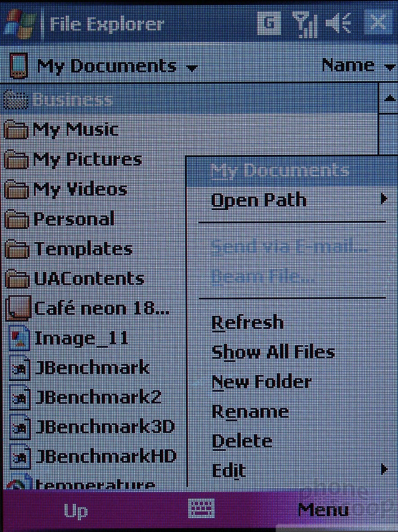Tap the Up softkey button
The height and width of the screenshot is (532, 398).
tap(76, 511)
